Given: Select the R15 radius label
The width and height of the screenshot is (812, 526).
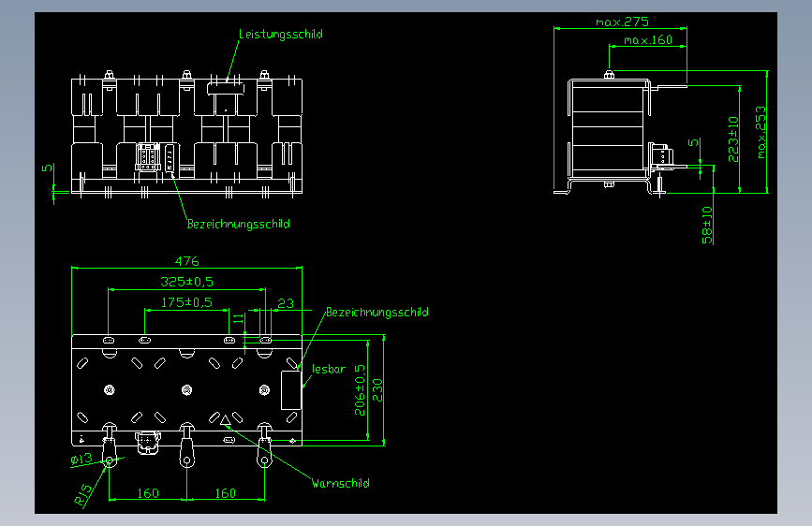Looking at the screenshot, I should pos(82,494).
